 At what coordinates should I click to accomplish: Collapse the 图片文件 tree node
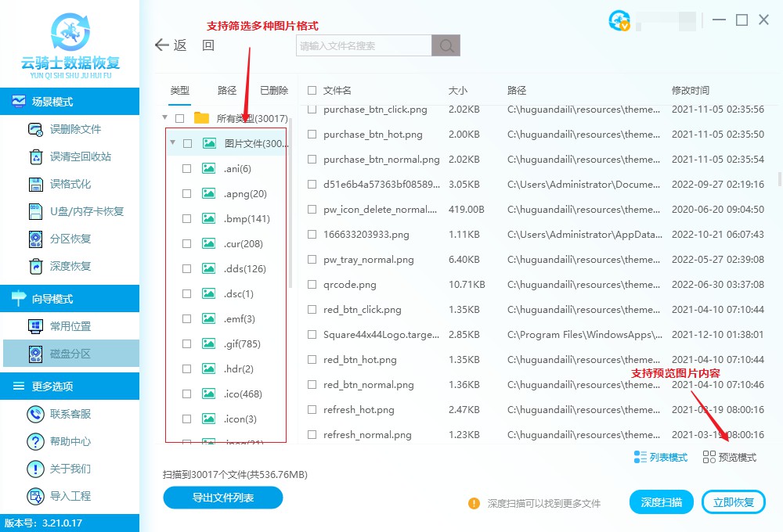pos(174,143)
